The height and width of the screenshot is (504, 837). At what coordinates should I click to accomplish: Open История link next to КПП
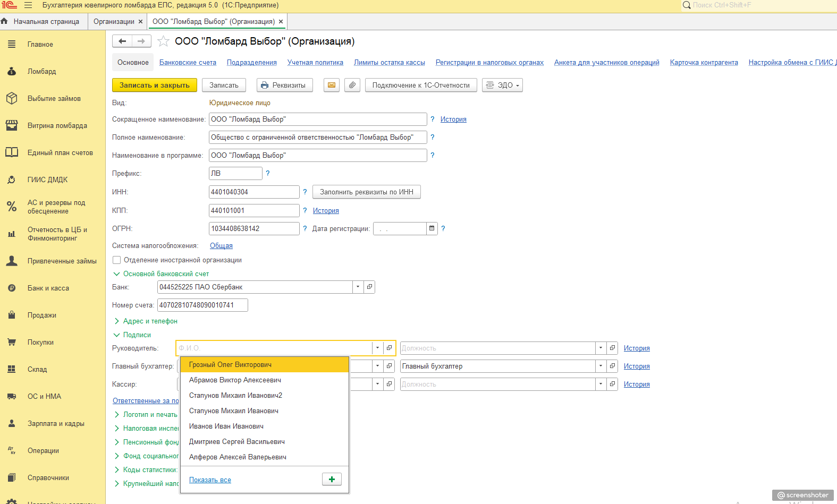click(326, 211)
